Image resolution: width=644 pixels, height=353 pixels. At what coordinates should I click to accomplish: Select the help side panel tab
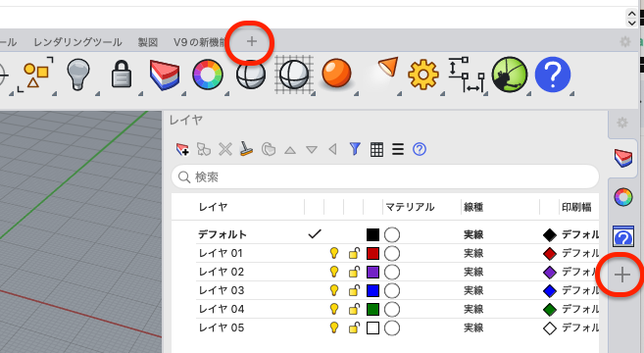click(623, 236)
